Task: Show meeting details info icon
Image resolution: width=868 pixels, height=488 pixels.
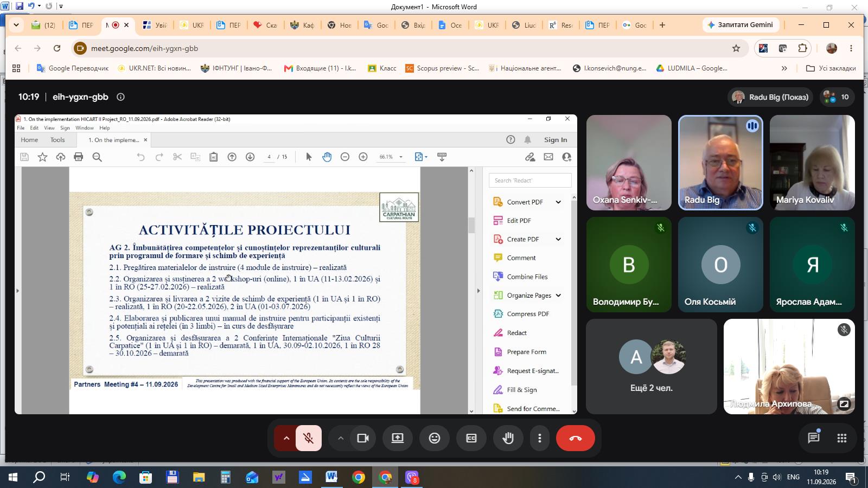Action: pyautogui.click(x=120, y=97)
